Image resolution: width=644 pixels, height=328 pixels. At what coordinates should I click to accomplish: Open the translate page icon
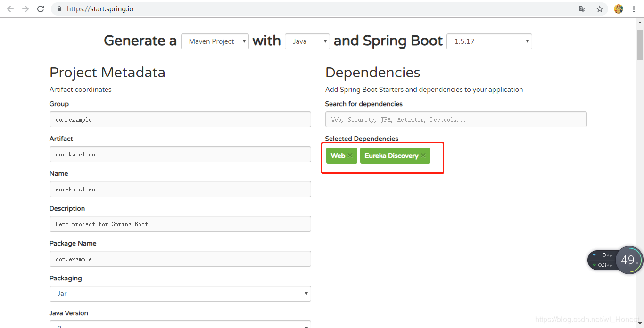pyautogui.click(x=583, y=9)
